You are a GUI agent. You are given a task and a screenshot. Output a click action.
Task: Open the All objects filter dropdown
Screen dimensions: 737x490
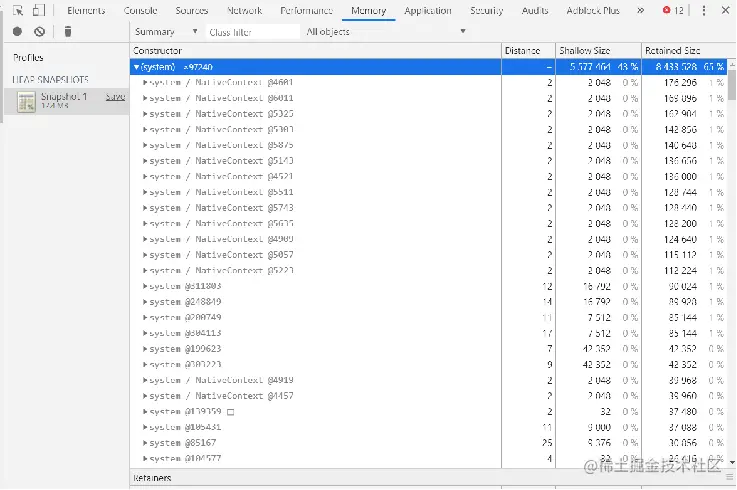click(385, 32)
